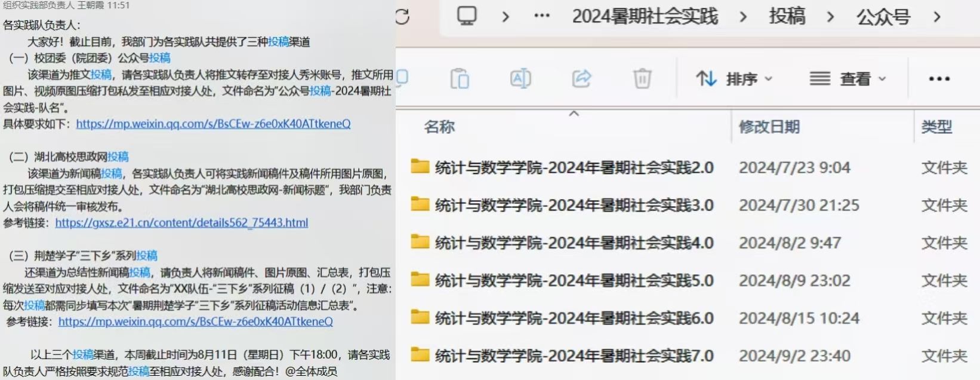Click the delete trash can icon
The width and height of the screenshot is (980, 380).
[642, 79]
